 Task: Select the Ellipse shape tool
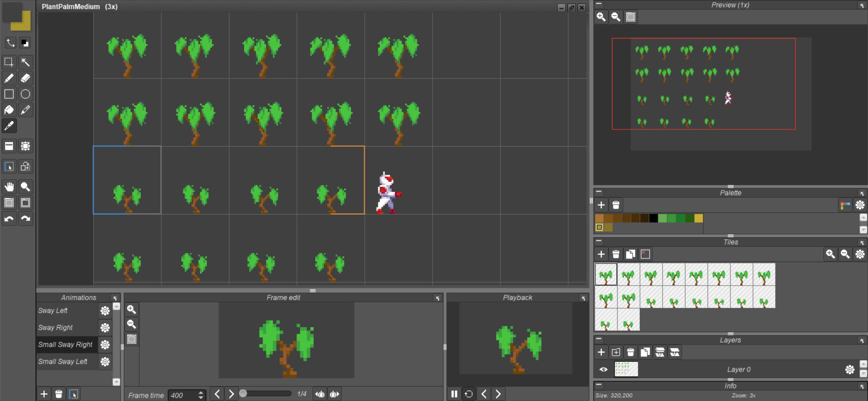pos(25,94)
